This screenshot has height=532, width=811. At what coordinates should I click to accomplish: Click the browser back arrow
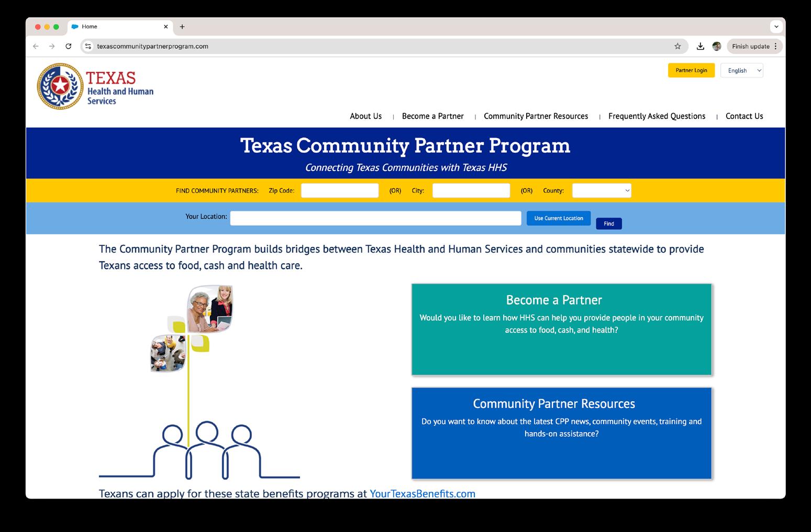(x=36, y=46)
